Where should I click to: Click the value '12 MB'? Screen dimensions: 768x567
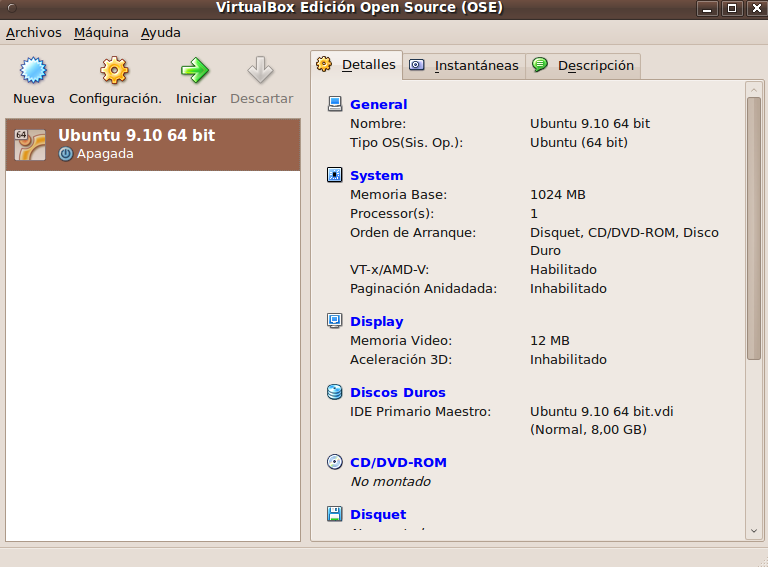point(550,340)
